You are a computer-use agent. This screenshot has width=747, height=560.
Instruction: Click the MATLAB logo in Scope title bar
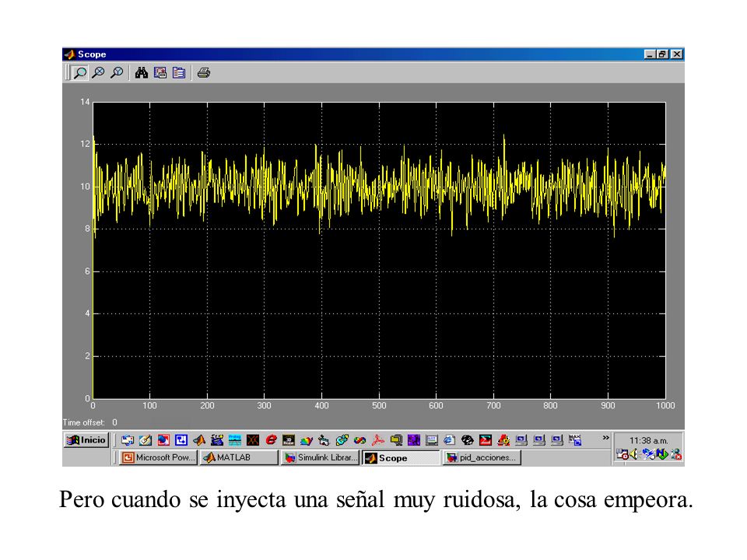pos(69,54)
